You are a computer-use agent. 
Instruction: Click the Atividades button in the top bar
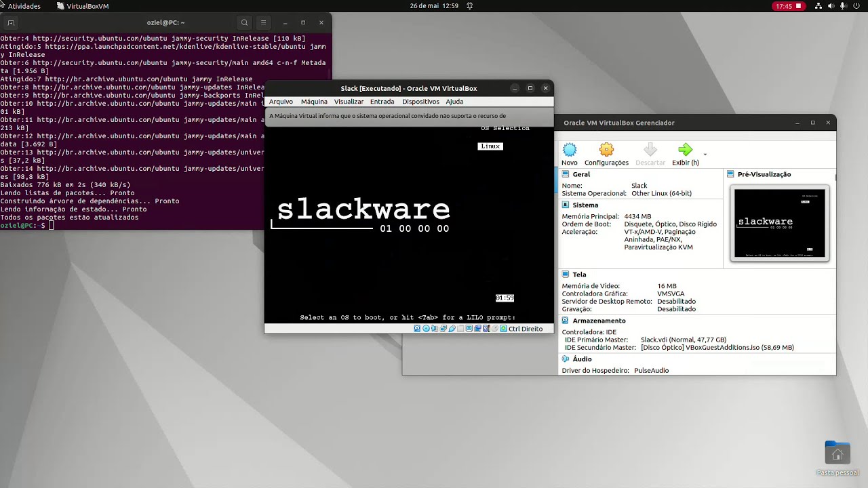[24, 6]
